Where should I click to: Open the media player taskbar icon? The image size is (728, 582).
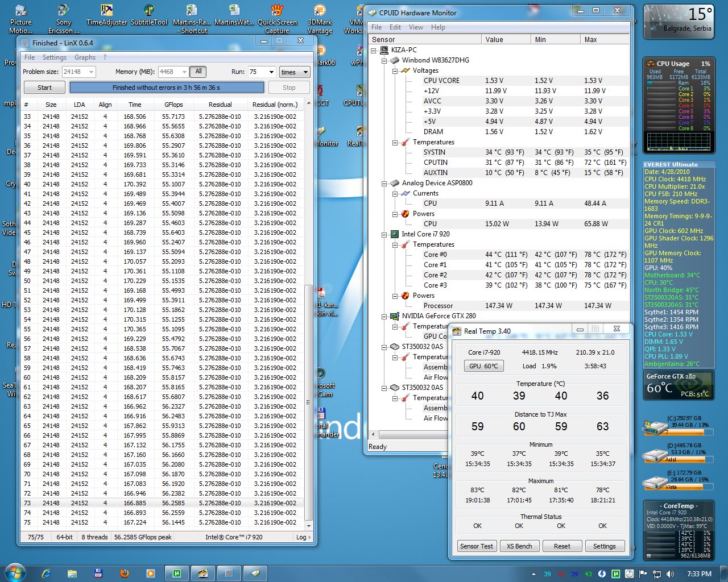click(x=151, y=573)
